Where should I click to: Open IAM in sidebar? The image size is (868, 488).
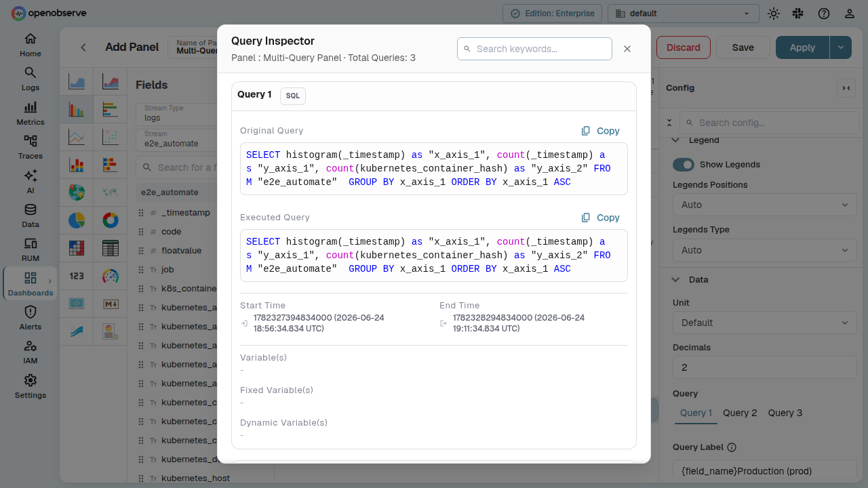pyautogui.click(x=31, y=352)
